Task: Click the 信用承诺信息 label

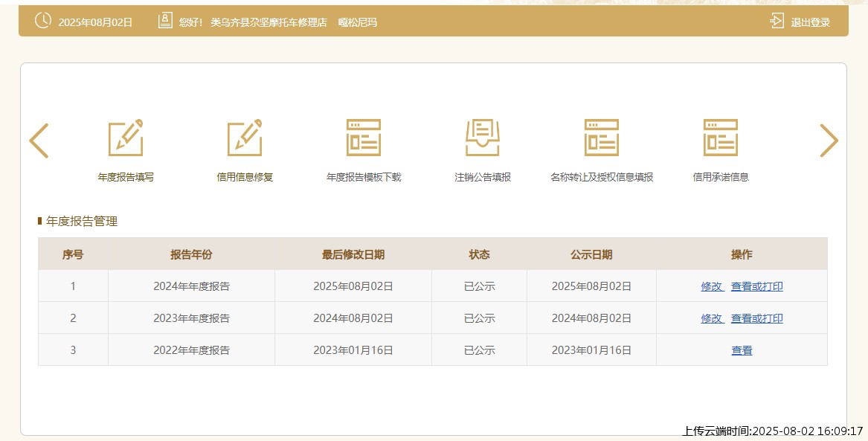Action: (x=721, y=177)
